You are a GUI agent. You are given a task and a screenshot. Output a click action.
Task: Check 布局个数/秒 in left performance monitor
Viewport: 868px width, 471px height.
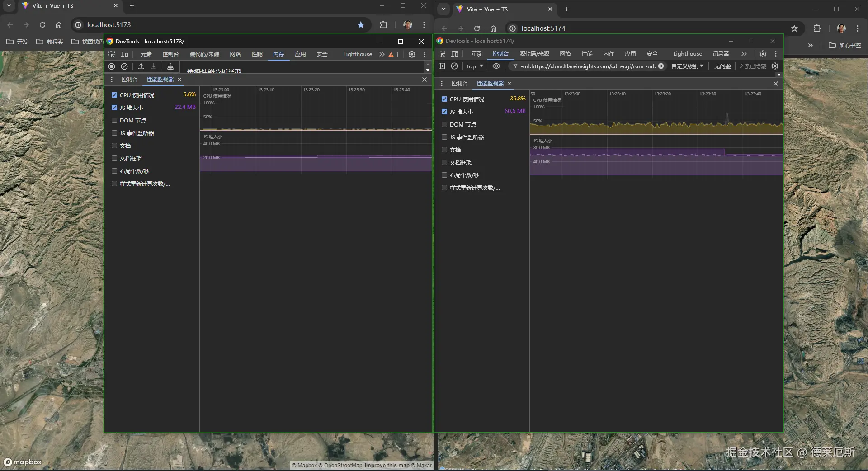pos(114,171)
